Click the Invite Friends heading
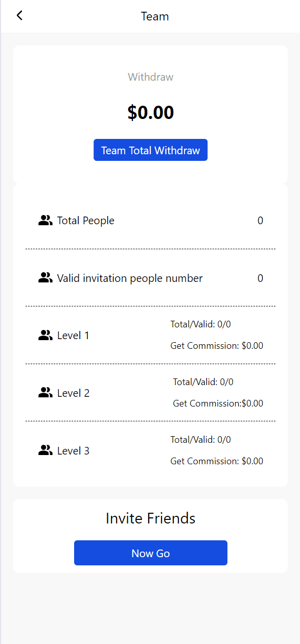The width and height of the screenshot is (300, 644). pos(150,518)
